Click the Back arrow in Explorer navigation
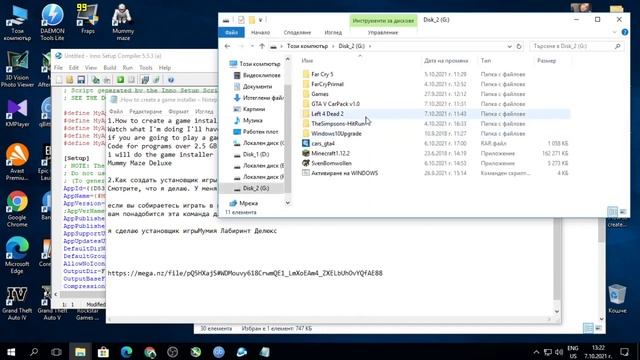640x360 pixels. (227, 46)
